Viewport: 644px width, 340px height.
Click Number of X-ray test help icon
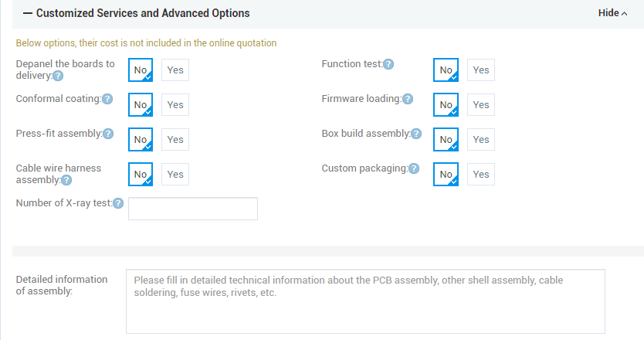118,203
